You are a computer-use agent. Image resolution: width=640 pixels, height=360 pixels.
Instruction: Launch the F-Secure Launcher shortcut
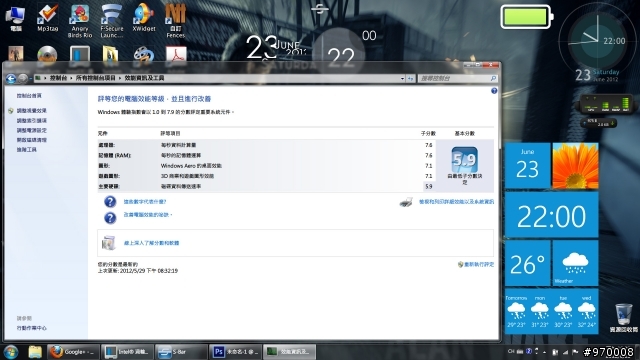pos(111,21)
